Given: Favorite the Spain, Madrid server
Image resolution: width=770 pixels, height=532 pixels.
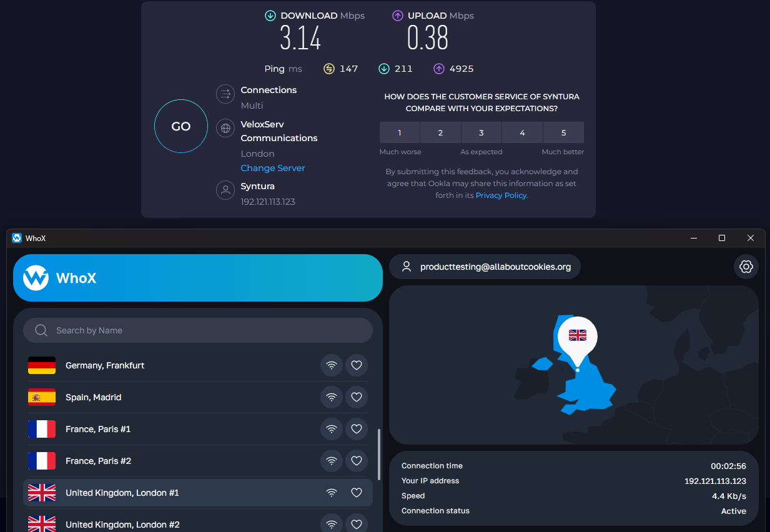Looking at the screenshot, I should (357, 397).
